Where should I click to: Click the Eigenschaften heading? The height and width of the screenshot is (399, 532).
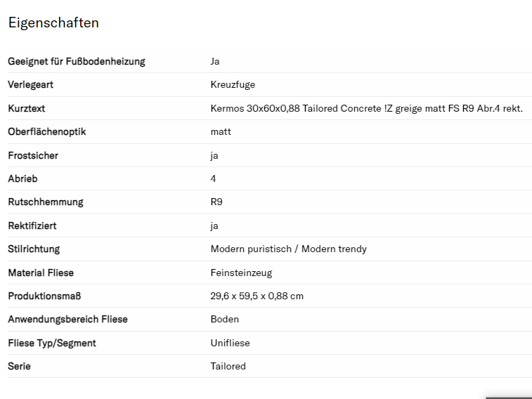click(53, 22)
